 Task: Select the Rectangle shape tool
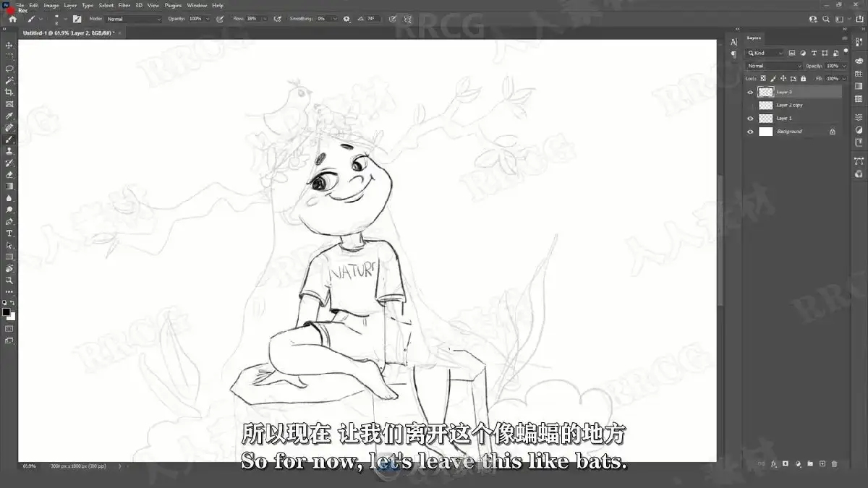tap(9, 257)
